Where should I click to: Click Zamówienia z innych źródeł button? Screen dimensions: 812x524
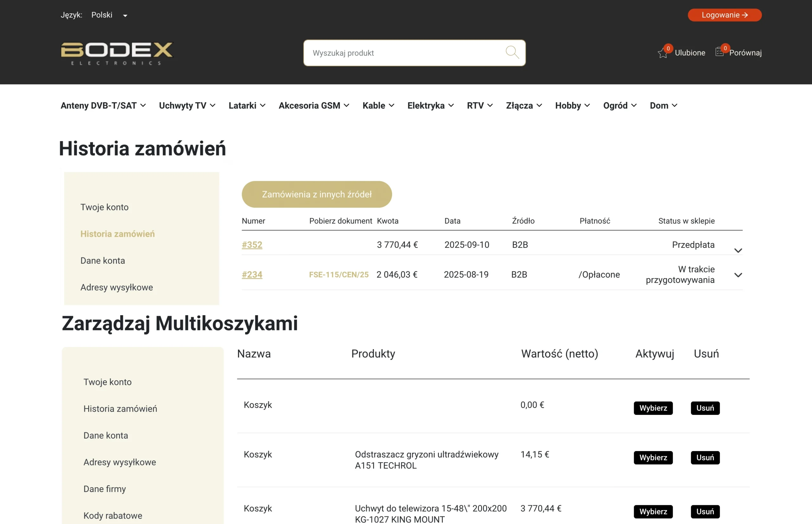tap(317, 194)
